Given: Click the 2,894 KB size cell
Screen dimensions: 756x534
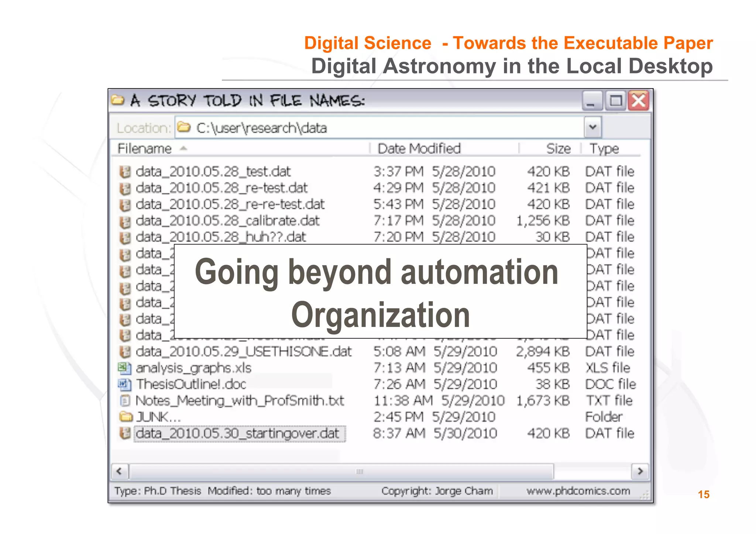Looking at the screenshot, I should click(543, 352).
